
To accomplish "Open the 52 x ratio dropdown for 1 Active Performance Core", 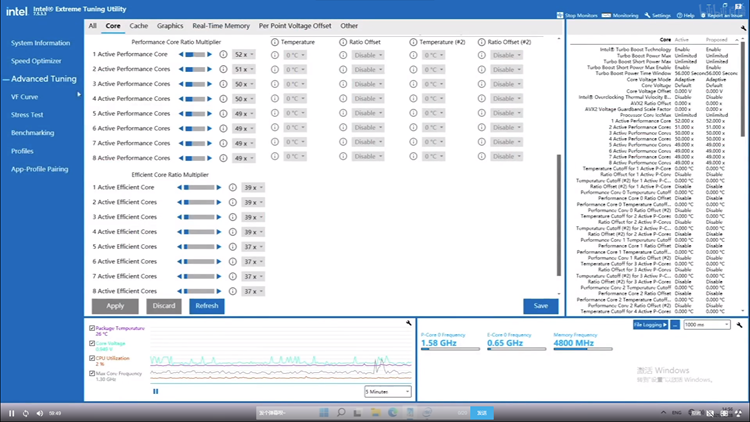I will (x=244, y=55).
